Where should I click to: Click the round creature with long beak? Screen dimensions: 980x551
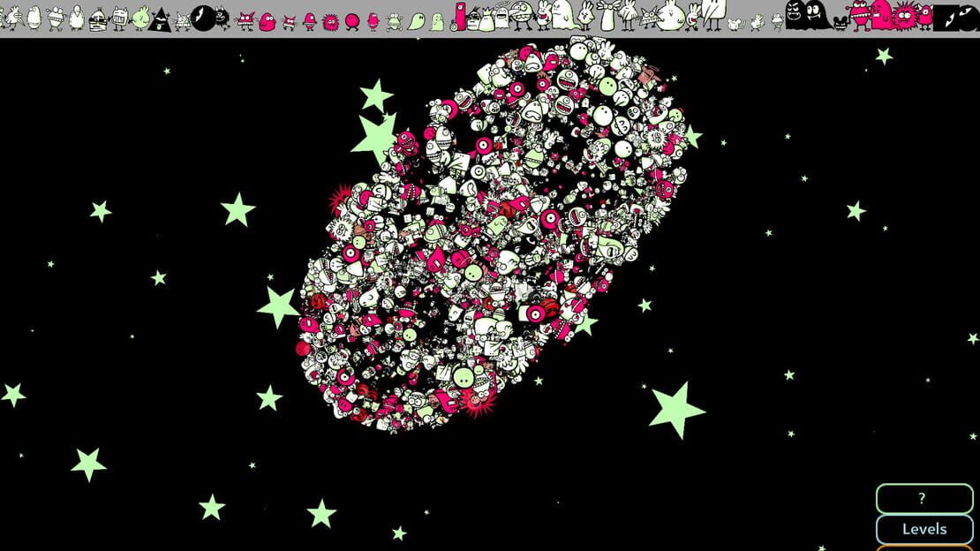pos(521,15)
